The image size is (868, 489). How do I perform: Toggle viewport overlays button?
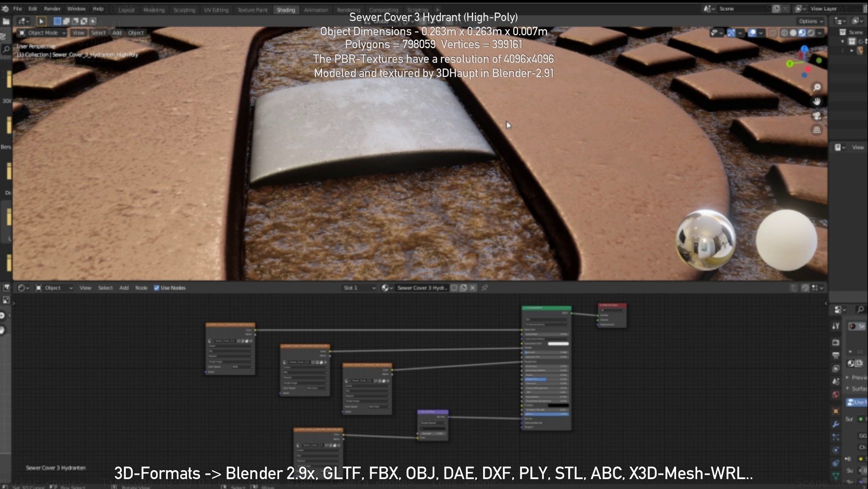752,33
